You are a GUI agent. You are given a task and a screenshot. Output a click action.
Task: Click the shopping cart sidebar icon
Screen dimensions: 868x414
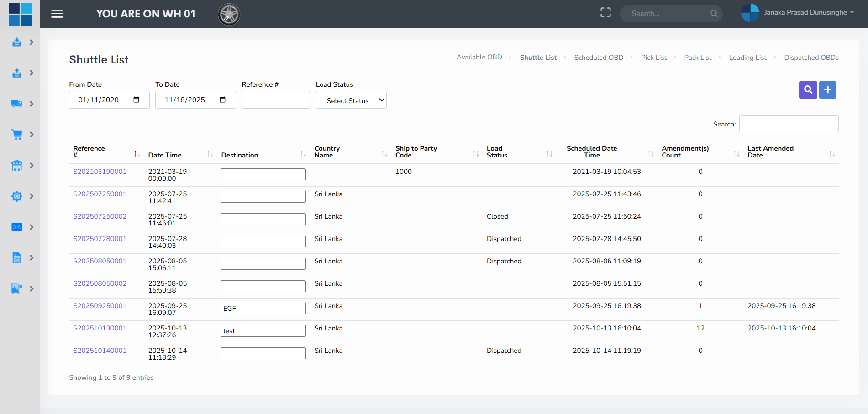point(17,135)
